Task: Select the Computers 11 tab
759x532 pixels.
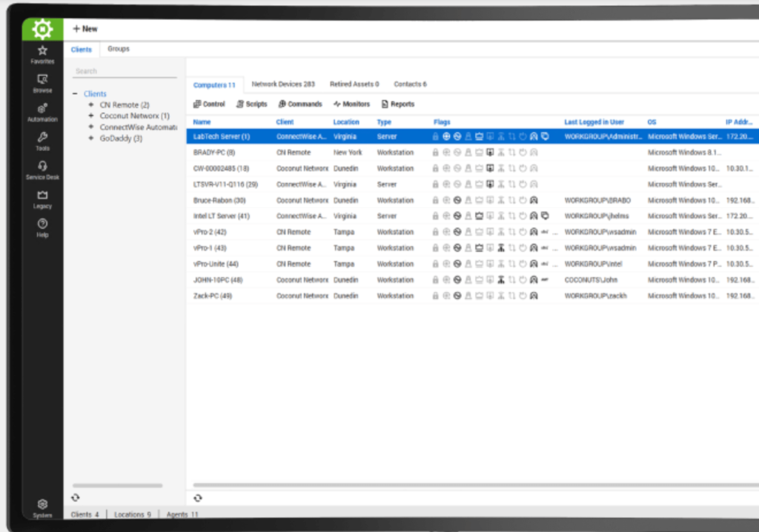Action: (214, 84)
